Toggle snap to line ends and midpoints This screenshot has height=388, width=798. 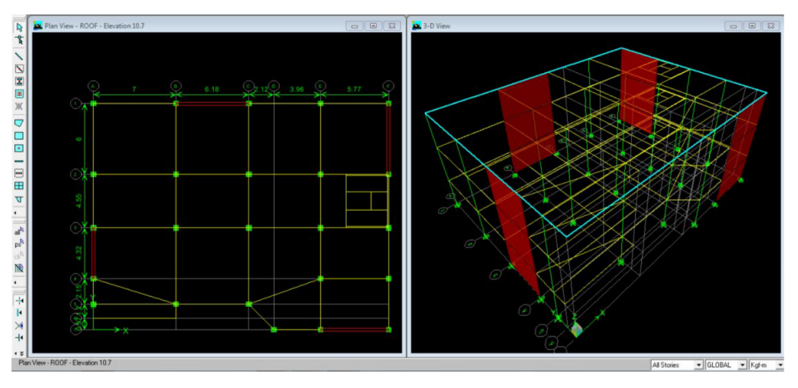tap(19, 313)
